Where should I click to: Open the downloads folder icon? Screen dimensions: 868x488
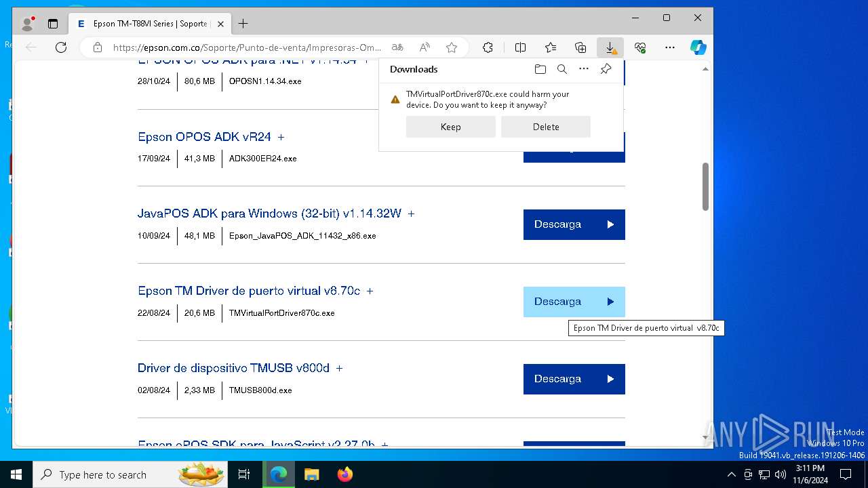coord(540,69)
